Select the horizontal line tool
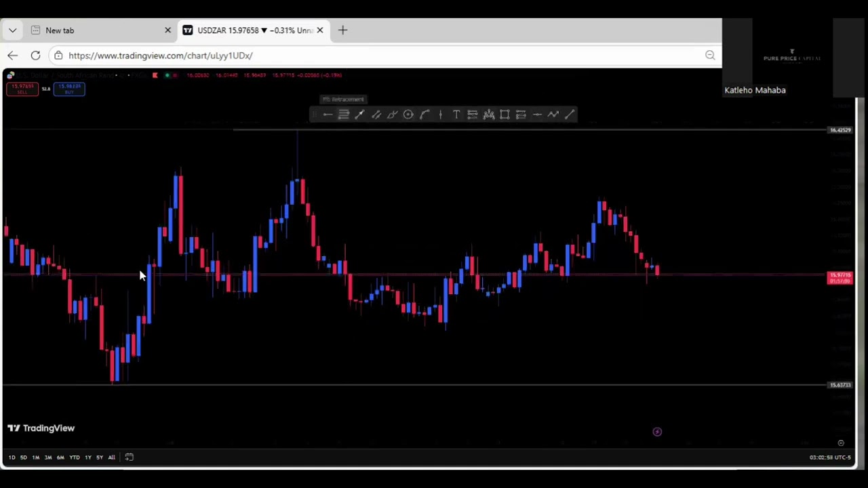 (537, 115)
